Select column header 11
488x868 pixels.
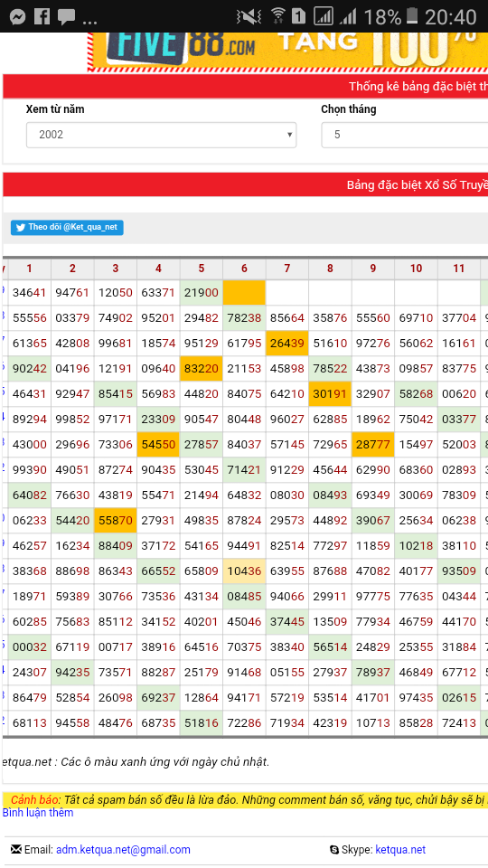(x=459, y=269)
